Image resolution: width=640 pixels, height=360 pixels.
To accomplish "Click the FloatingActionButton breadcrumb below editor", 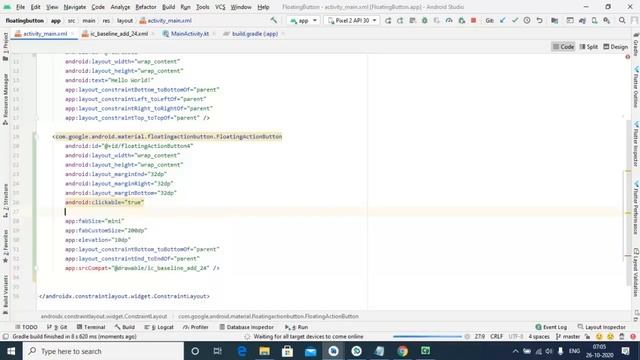I will 268,316.
